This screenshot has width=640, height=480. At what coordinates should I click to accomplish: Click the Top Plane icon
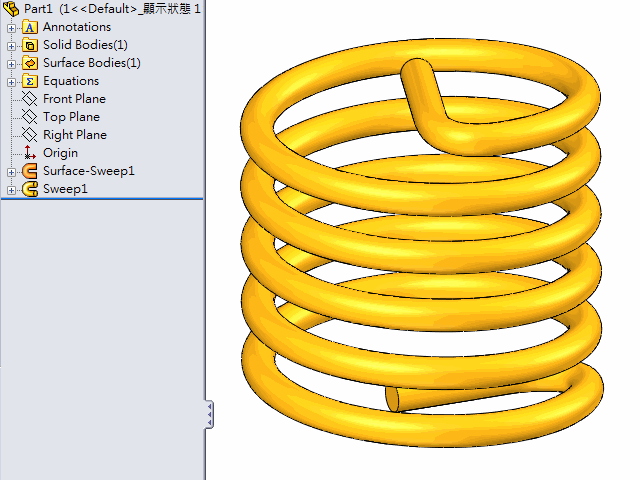point(29,117)
